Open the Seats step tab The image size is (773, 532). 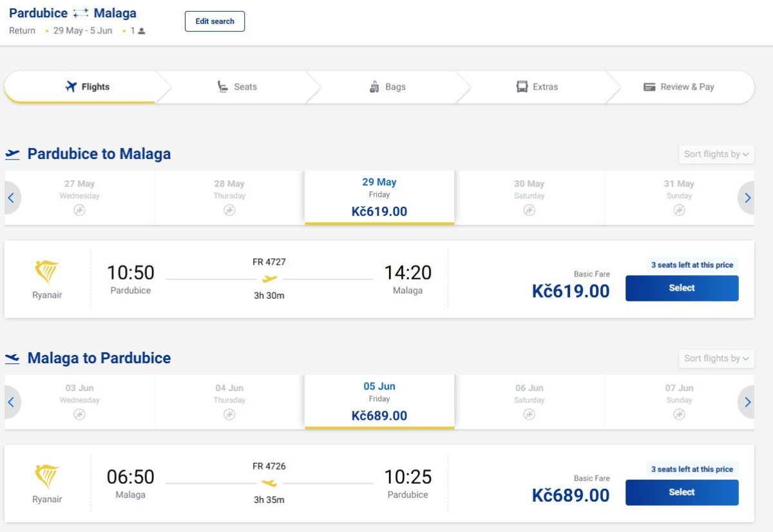click(237, 87)
